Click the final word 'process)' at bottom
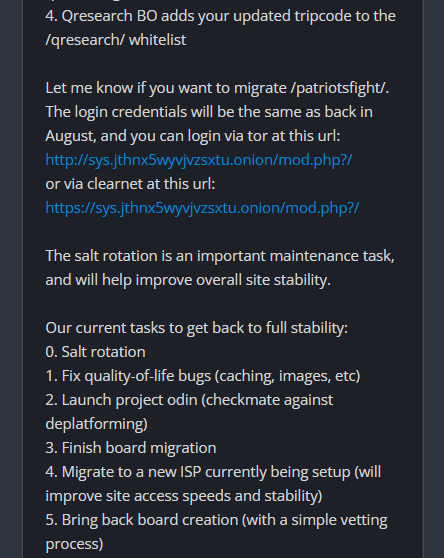Screen dimensions: 444x558 pos(74,544)
